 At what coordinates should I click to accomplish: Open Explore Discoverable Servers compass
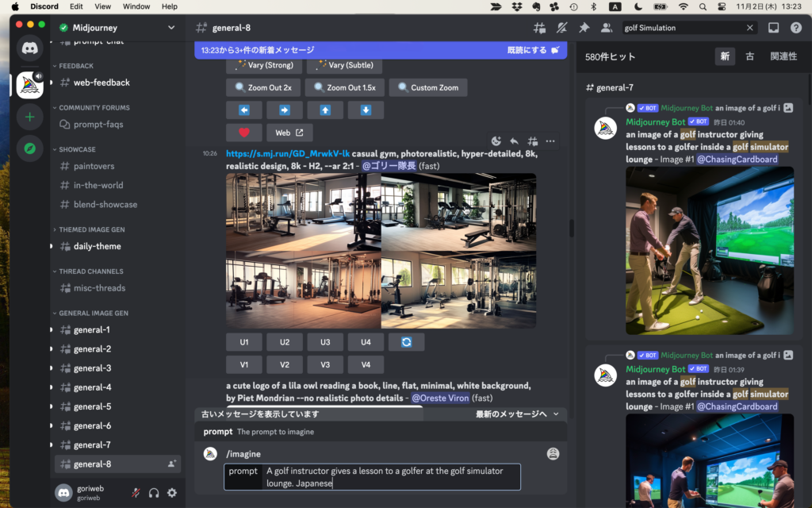coord(29,148)
